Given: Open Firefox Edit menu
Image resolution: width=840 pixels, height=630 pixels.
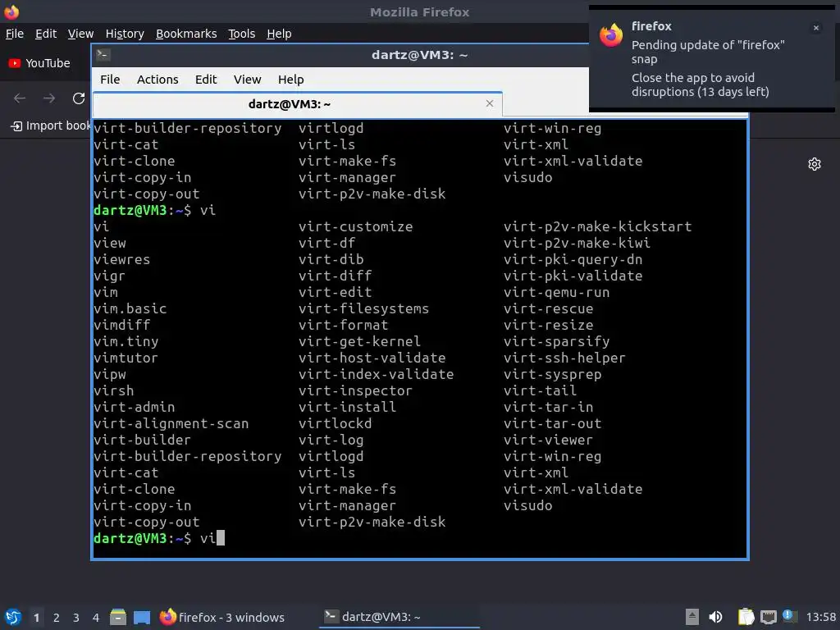Looking at the screenshot, I should [46, 34].
